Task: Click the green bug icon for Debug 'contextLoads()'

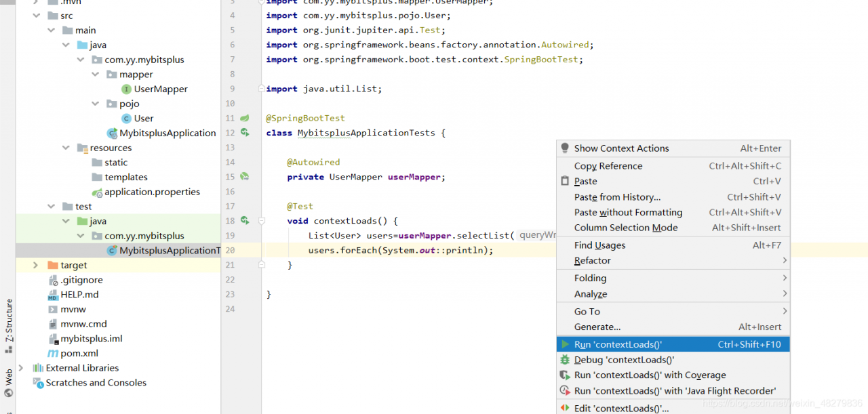Action: 565,360
